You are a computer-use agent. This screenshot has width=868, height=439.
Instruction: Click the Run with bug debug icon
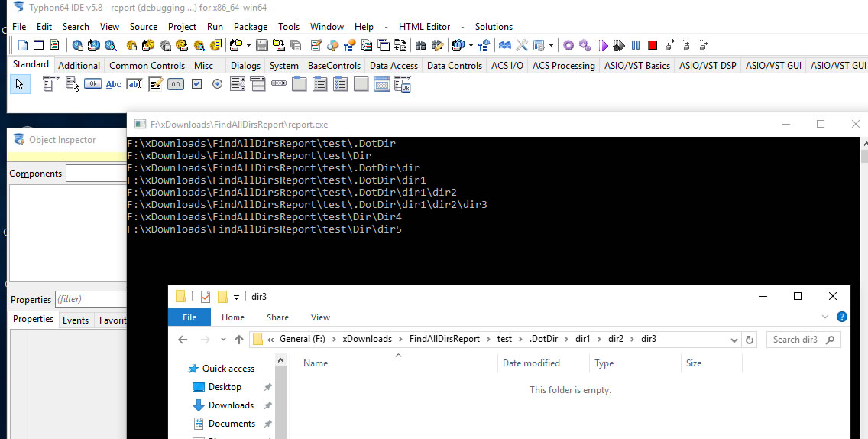pos(619,45)
